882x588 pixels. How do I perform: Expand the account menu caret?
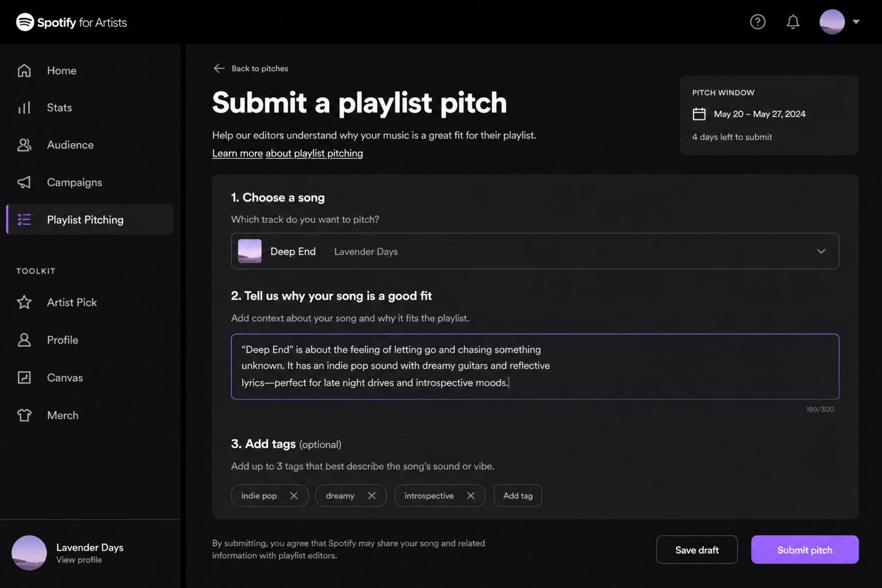pyautogui.click(x=856, y=22)
